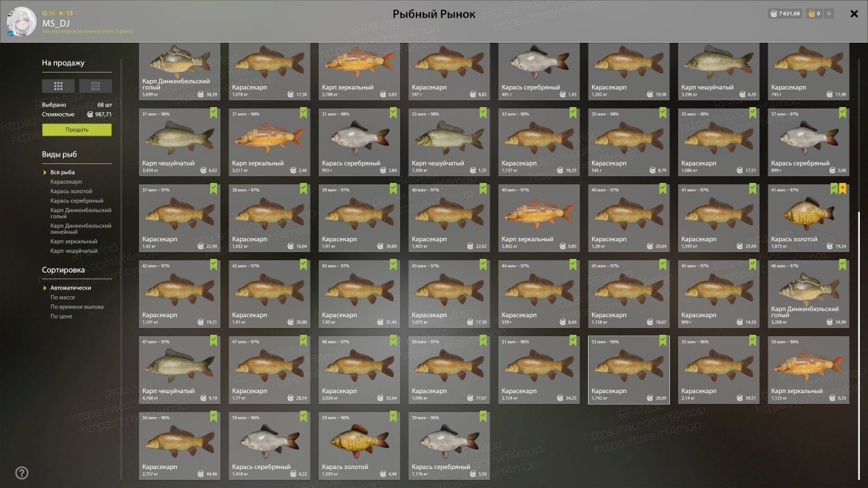Choose the Карп зеркальный 2,788 кг card

click(359, 72)
